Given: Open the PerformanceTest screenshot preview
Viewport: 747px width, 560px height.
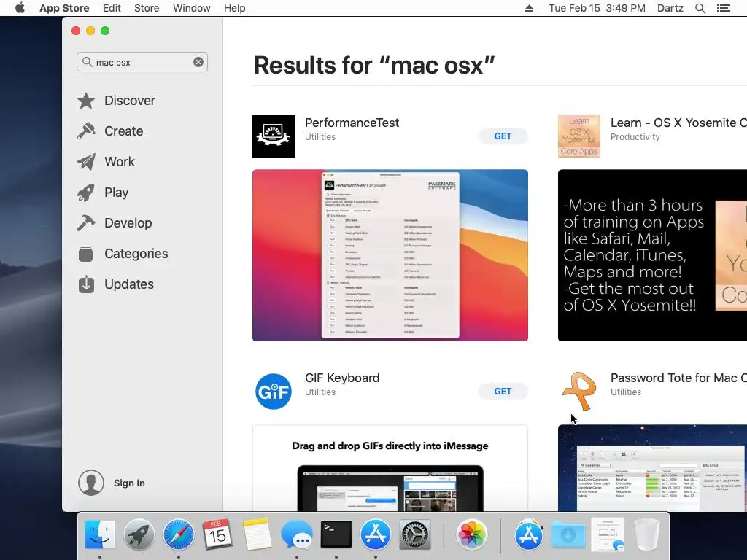Looking at the screenshot, I should [x=390, y=255].
